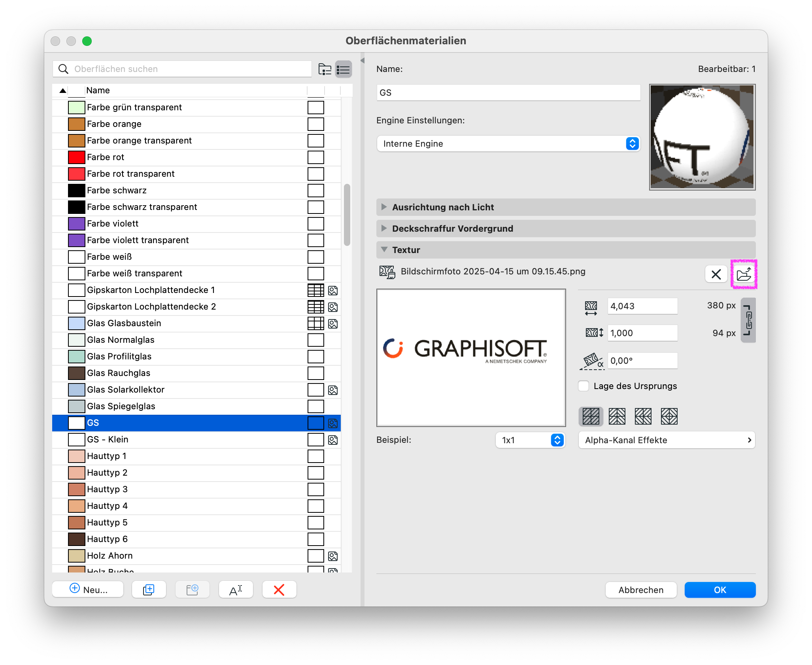
Task: Click the Name field containing GS
Action: coord(508,93)
